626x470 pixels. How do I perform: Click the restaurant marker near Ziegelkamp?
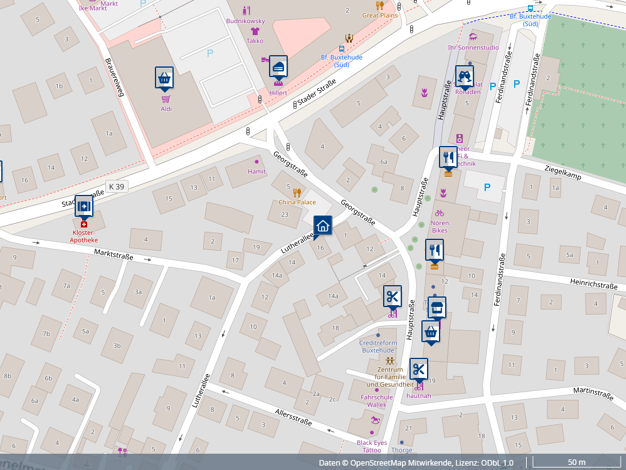point(448,158)
